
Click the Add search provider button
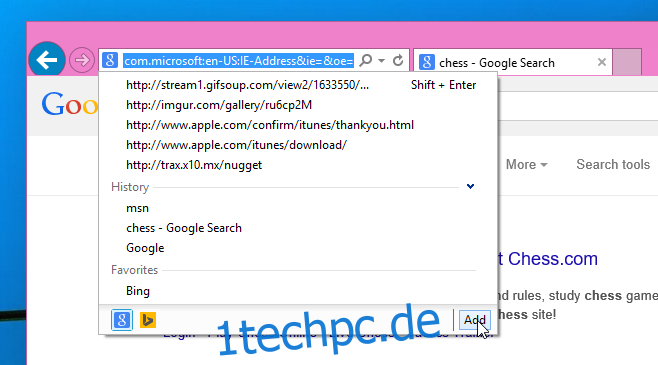475,320
